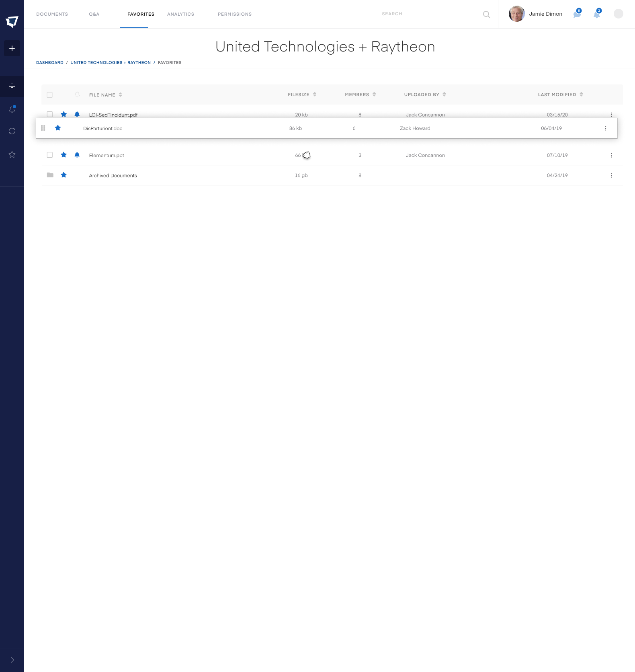Open more options for Elementum.ppt
Viewport: 635px width, 672px height.
click(611, 155)
